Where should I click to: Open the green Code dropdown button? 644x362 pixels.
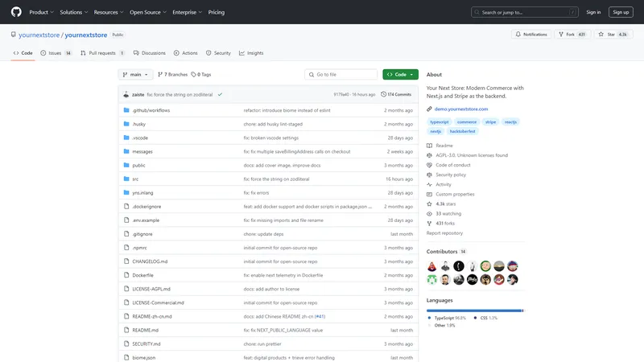point(400,74)
